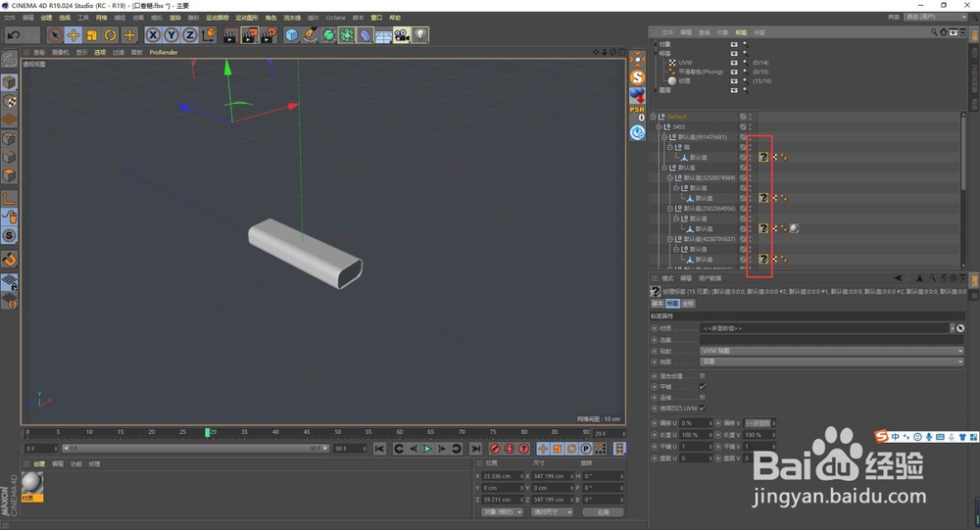Toggle layer checkbox of 3453 object
This screenshot has width=980, height=530.
743,127
